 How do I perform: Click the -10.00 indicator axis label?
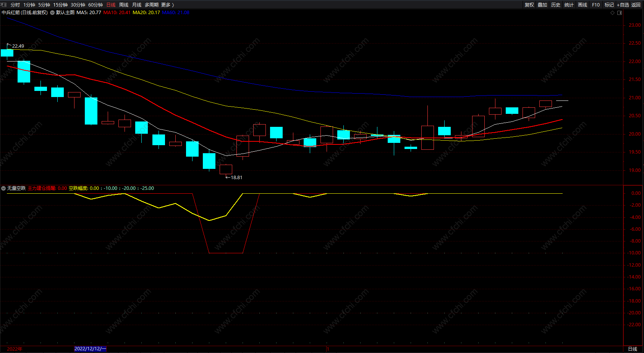tap(635, 253)
